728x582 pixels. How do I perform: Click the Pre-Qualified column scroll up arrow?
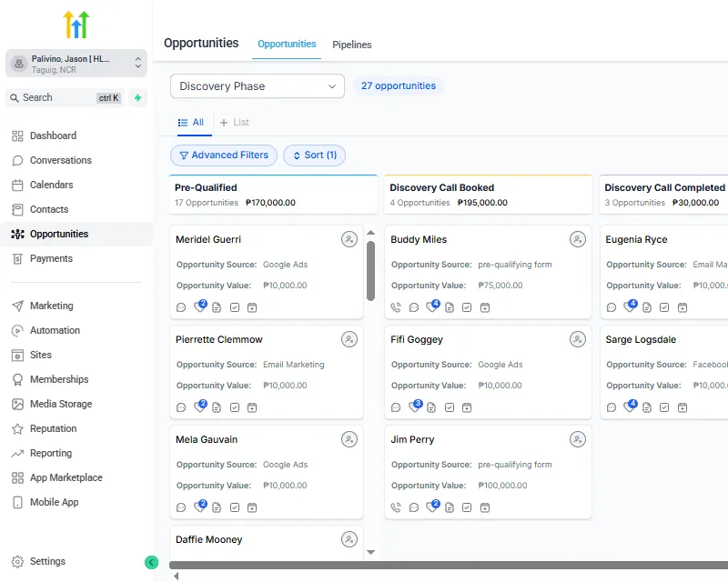coord(370,232)
